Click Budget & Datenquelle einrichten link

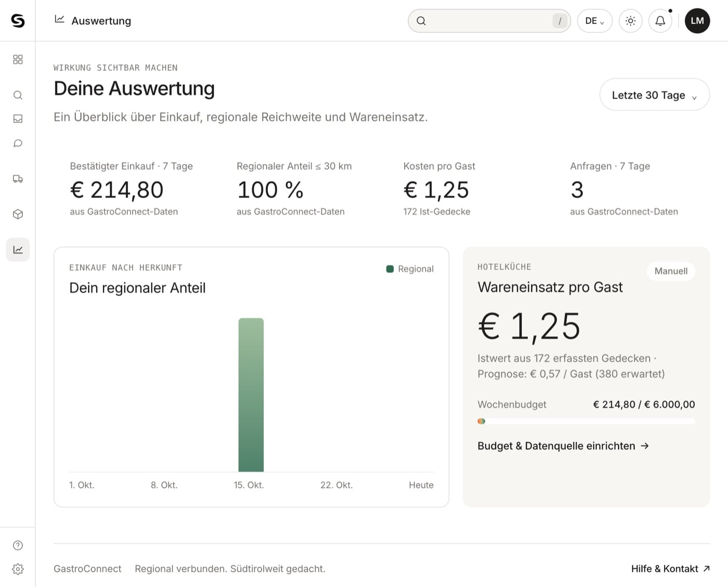click(563, 446)
